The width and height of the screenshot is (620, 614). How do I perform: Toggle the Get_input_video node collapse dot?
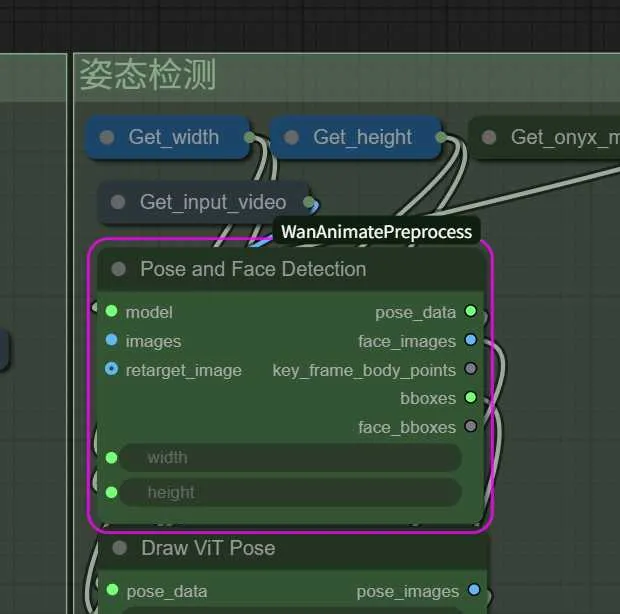click(x=118, y=202)
